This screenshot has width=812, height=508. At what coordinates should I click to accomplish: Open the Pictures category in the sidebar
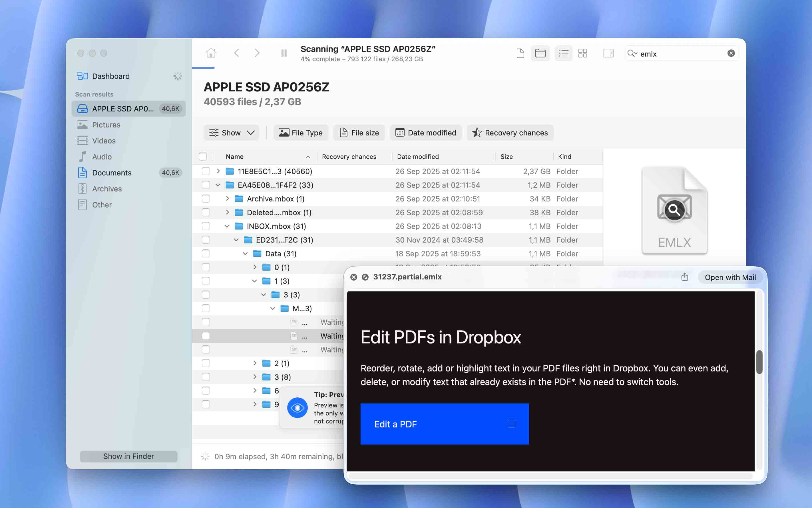[106, 125]
